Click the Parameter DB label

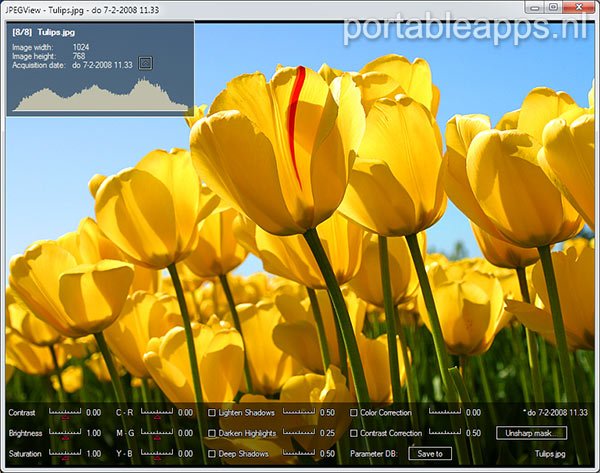[374, 454]
